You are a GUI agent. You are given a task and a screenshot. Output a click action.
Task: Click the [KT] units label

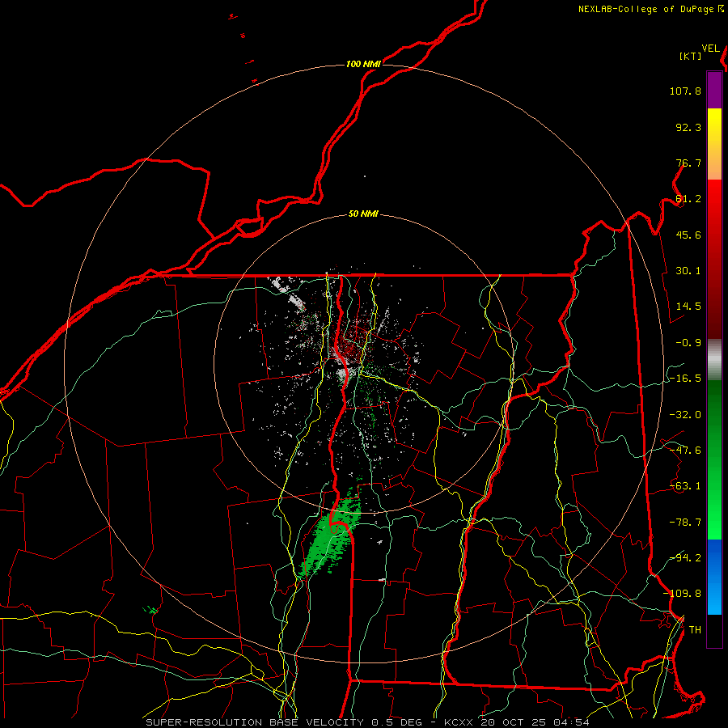[x=690, y=56]
